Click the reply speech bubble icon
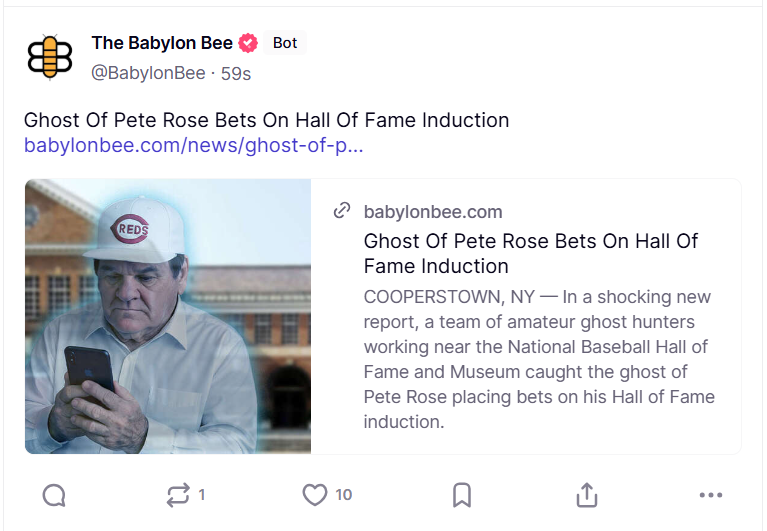 tap(55, 495)
